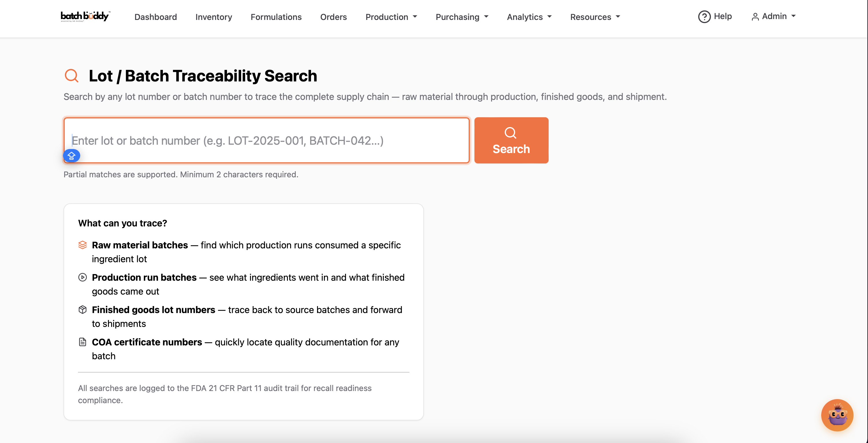Click the blue upload icon below search field
The width and height of the screenshot is (868, 443).
tap(71, 156)
